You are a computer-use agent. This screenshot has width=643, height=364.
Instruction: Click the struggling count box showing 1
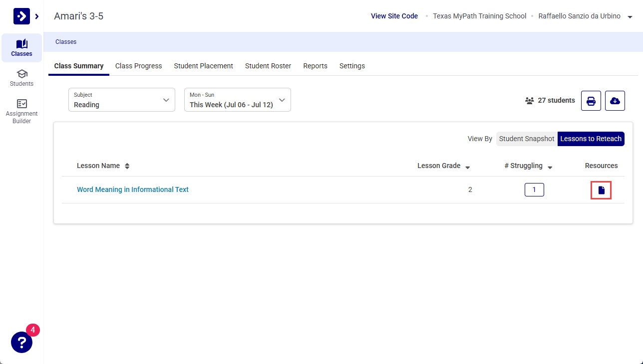coord(534,190)
